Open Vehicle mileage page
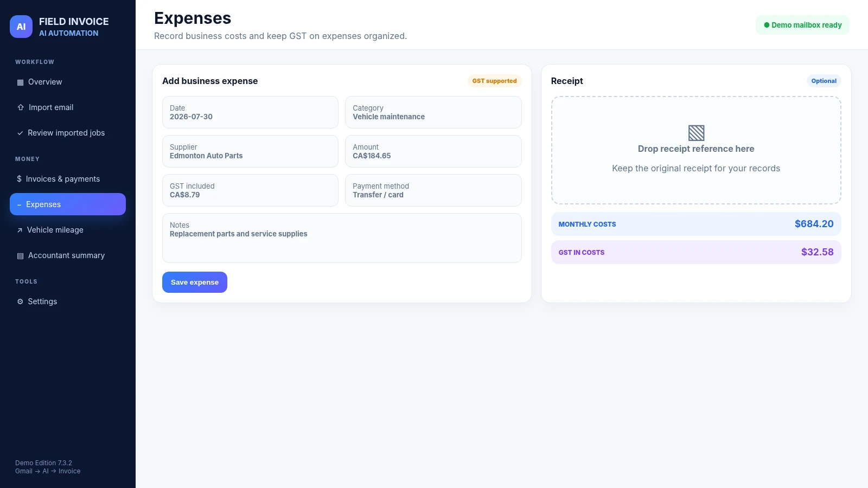Image resolution: width=868 pixels, height=488 pixels. [x=68, y=230]
